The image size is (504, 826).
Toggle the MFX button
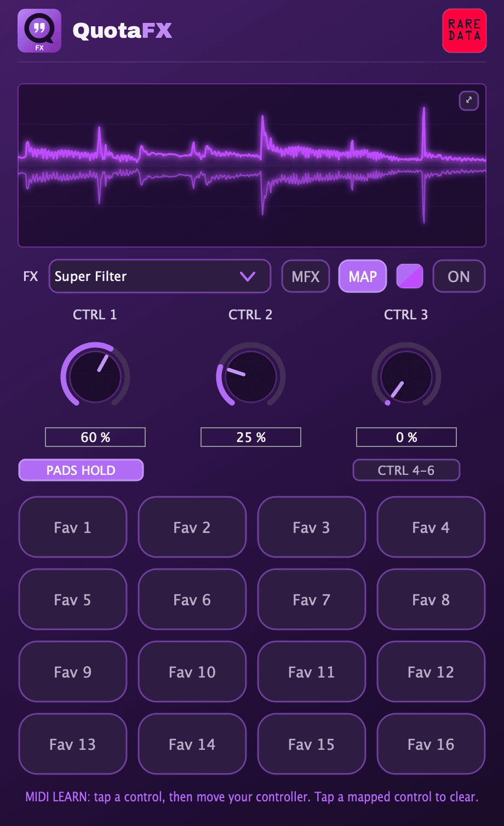pyautogui.click(x=306, y=276)
